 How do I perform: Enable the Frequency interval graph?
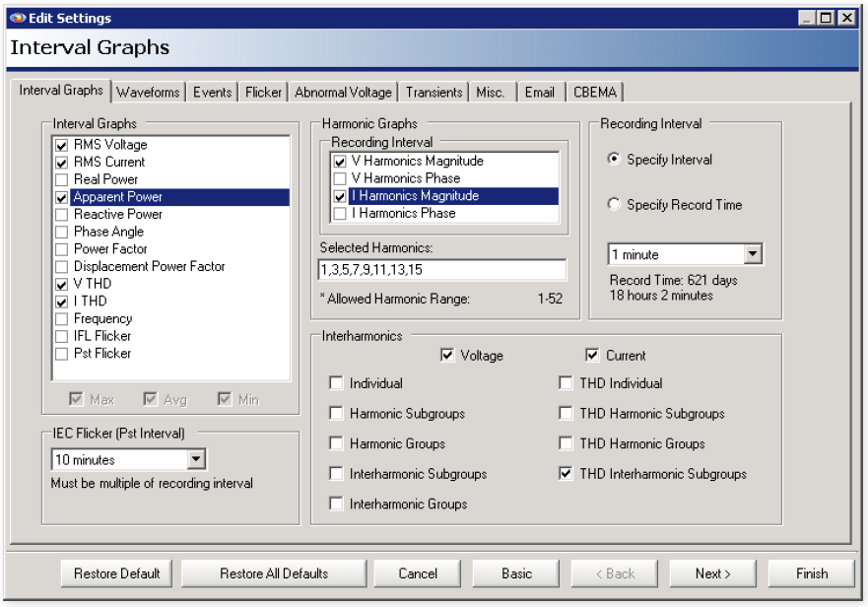[x=59, y=318]
